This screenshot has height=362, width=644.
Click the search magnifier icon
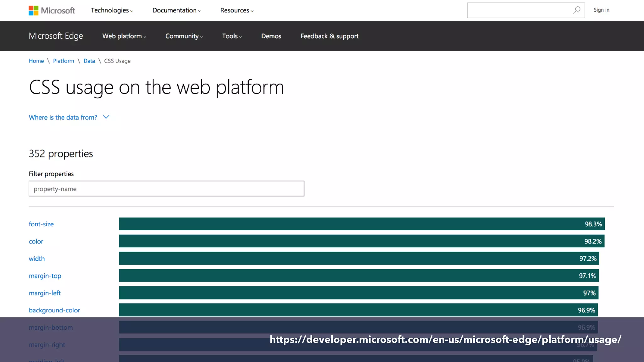pos(576,10)
